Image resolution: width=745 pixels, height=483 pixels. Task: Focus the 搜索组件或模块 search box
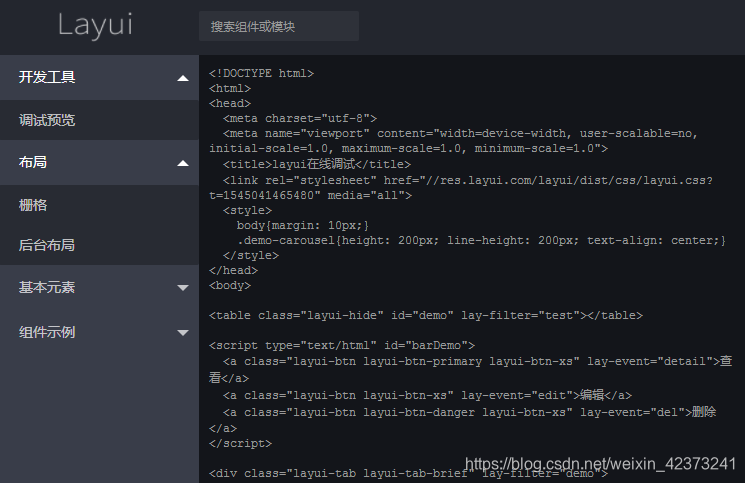[x=279, y=26]
